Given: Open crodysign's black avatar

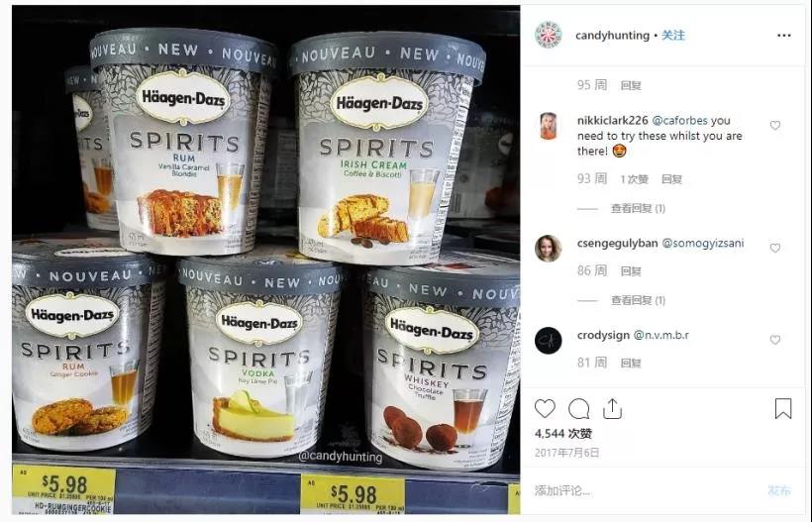Looking at the screenshot, I should (548, 340).
